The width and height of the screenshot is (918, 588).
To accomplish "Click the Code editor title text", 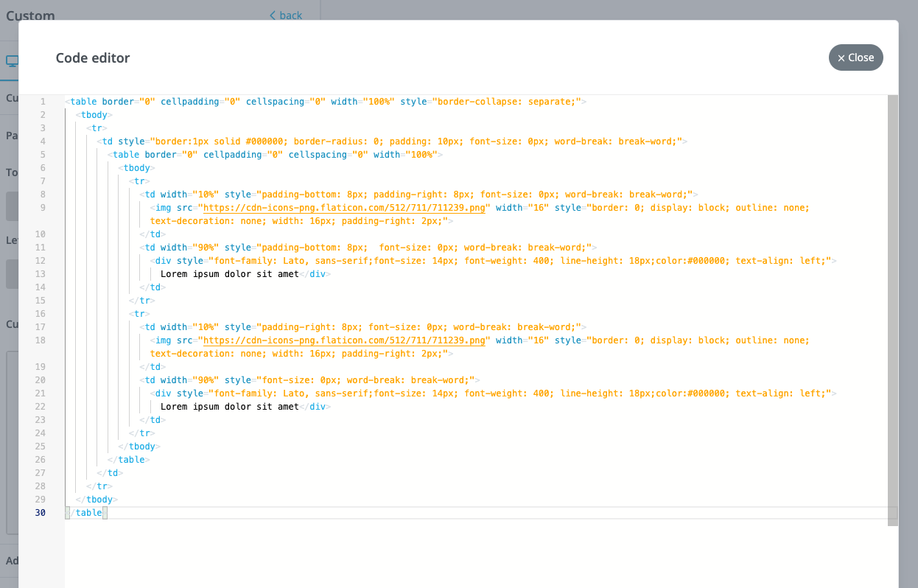I will 92,57.
